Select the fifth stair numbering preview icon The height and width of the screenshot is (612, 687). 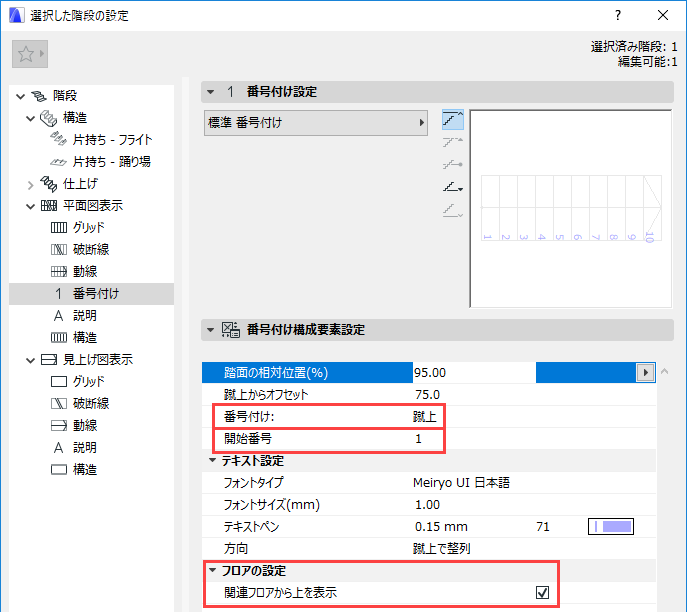(x=453, y=211)
